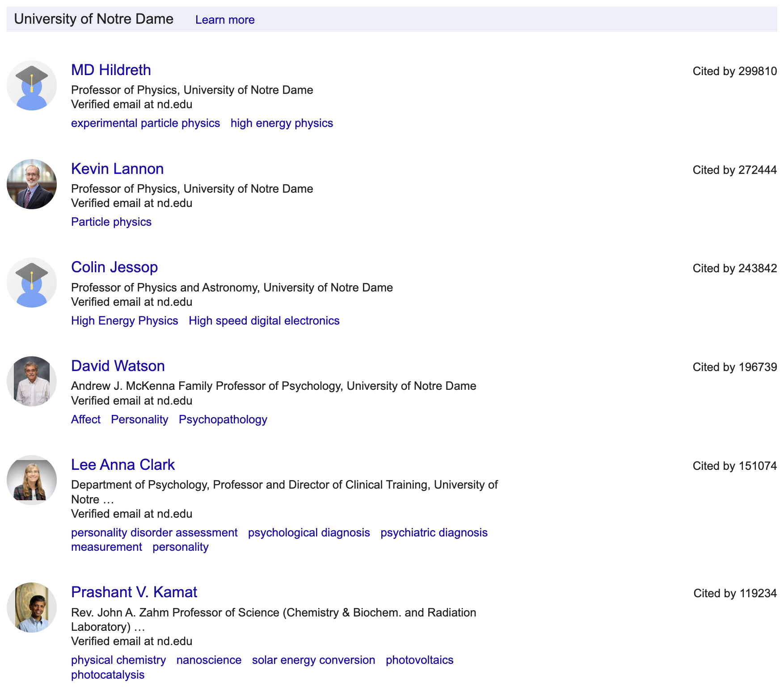Click the 'Cited by 151074' text
784x688 pixels.
click(735, 466)
